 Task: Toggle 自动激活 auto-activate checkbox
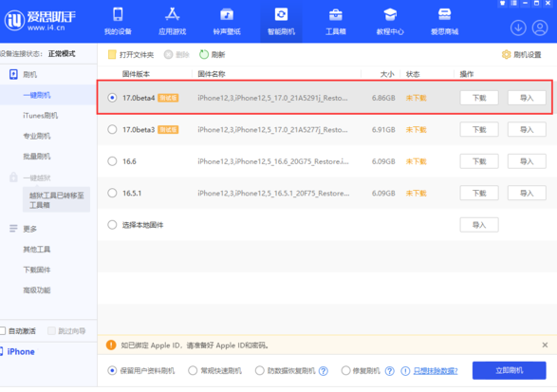[2, 331]
